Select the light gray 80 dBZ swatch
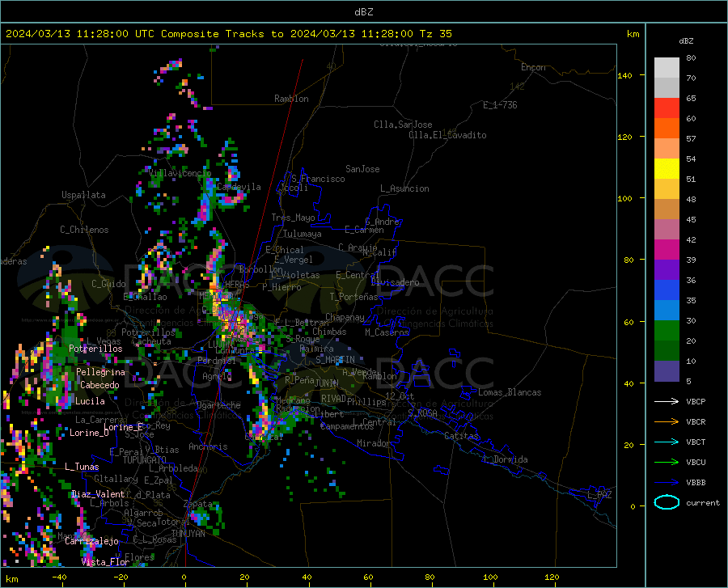Screen dimensions: 728x588 click(x=667, y=68)
